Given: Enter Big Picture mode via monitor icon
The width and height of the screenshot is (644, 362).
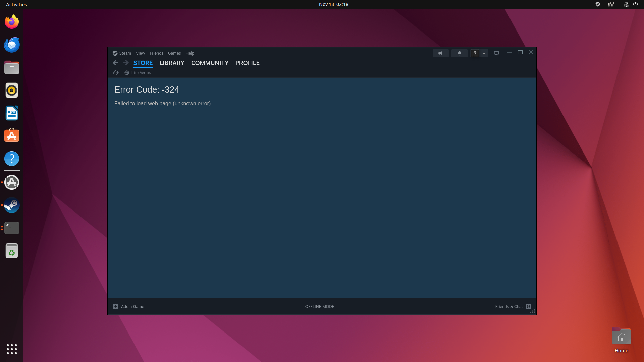Looking at the screenshot, I should (x=496, y=53).
